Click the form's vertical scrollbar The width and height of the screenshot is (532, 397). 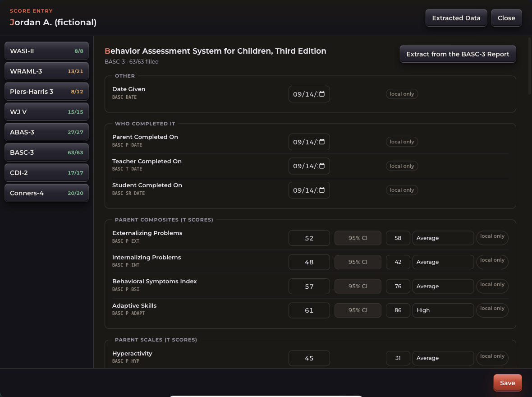(530, 66)
